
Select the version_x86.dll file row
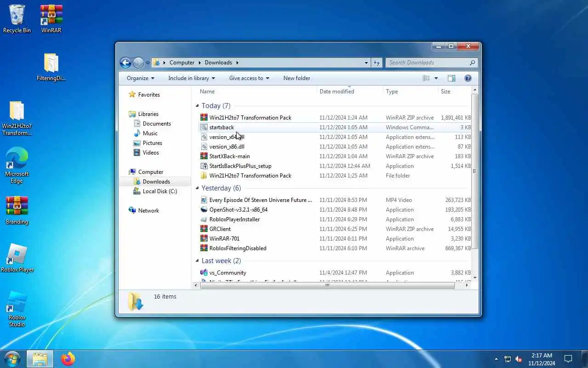[x=336, y=147]
